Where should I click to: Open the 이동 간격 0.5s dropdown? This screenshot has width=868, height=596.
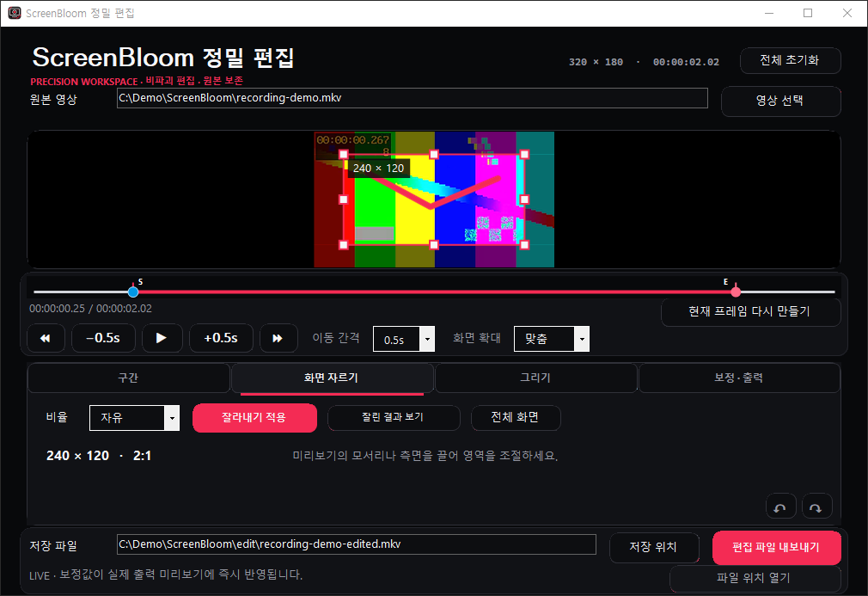tap(404, 339)
